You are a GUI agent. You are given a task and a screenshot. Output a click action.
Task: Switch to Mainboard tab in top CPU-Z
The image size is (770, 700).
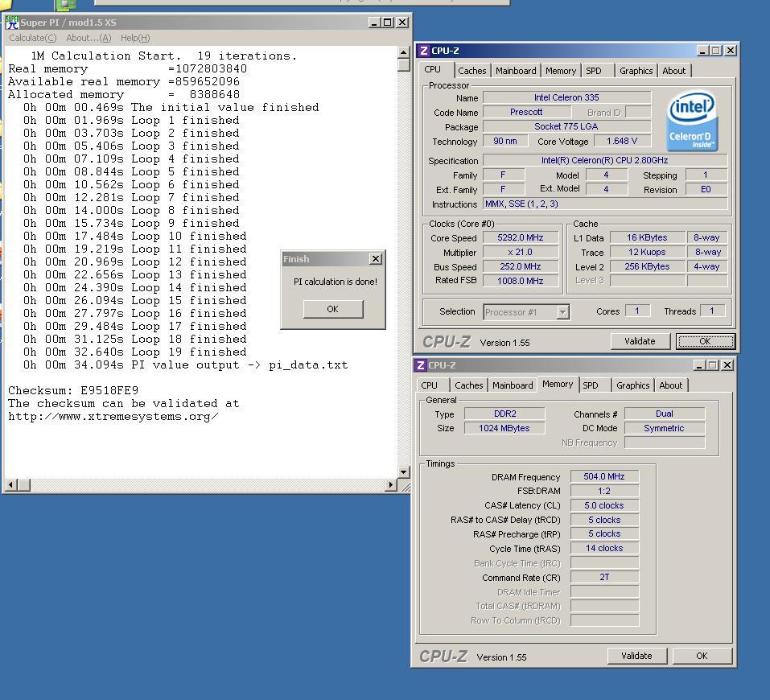(x=516, y=71)
